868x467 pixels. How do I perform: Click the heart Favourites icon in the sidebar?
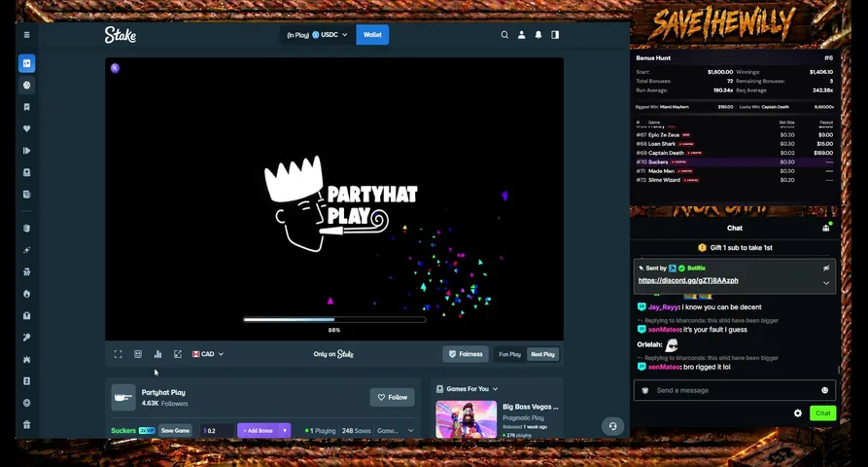coord(26,128)
